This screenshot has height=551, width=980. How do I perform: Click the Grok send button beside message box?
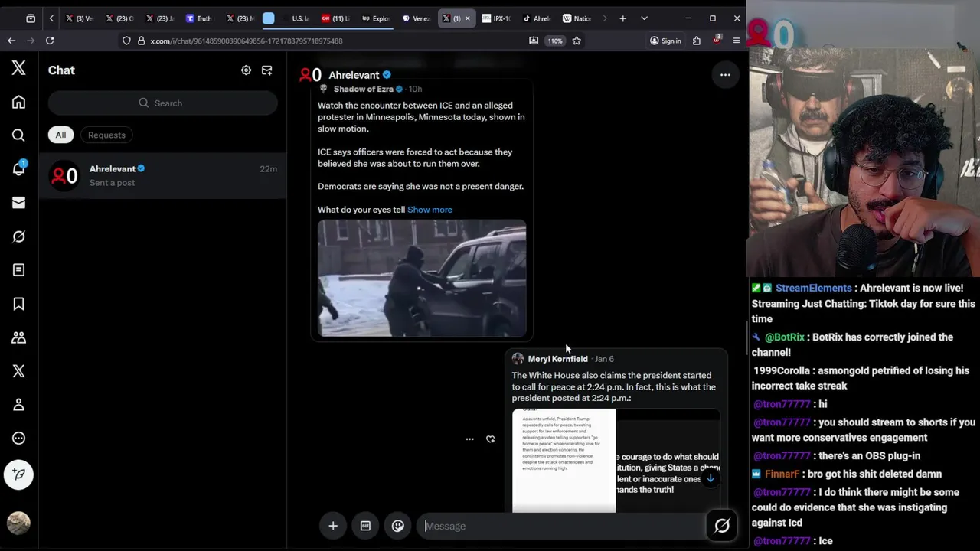(722, 526)
